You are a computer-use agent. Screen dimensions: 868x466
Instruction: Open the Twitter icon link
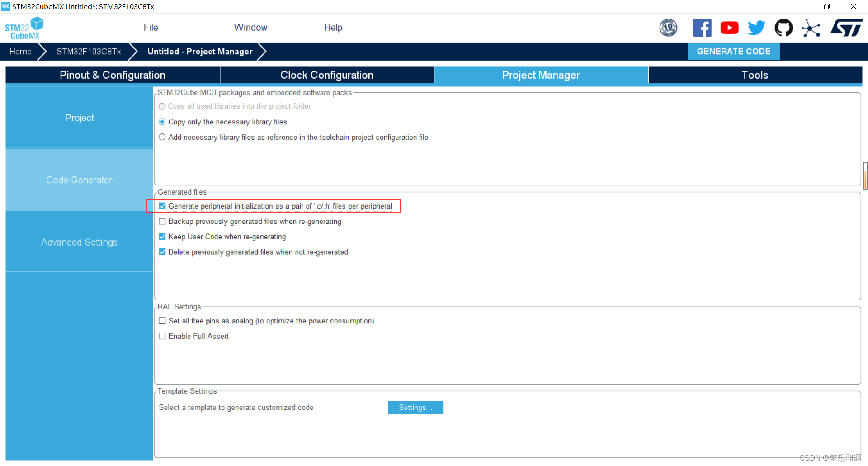(x=756, y=28)
